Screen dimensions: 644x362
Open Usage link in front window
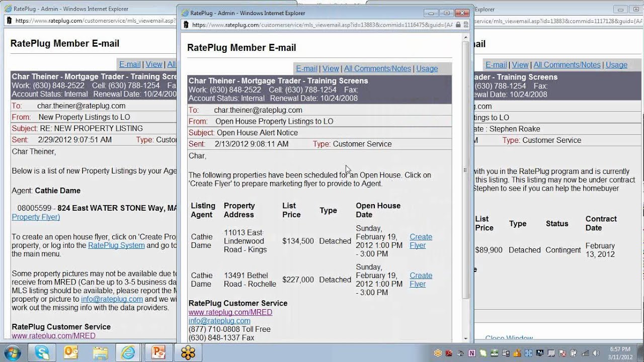(427, 68)
